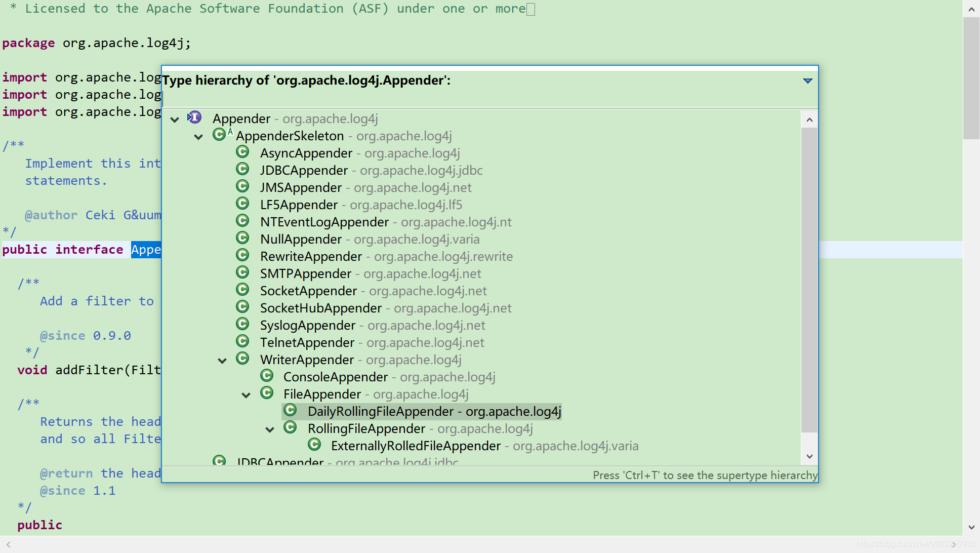The width and height of the screenshot is (980, 553).
Task: Select LF5Appender in the hierarchy
Action: tap(361, 205)
